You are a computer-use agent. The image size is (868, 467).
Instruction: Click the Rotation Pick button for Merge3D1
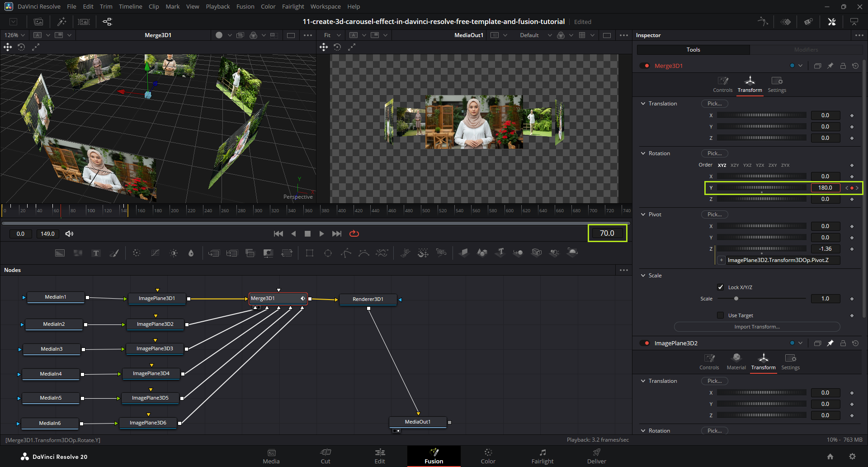click(x=714, y=153)
